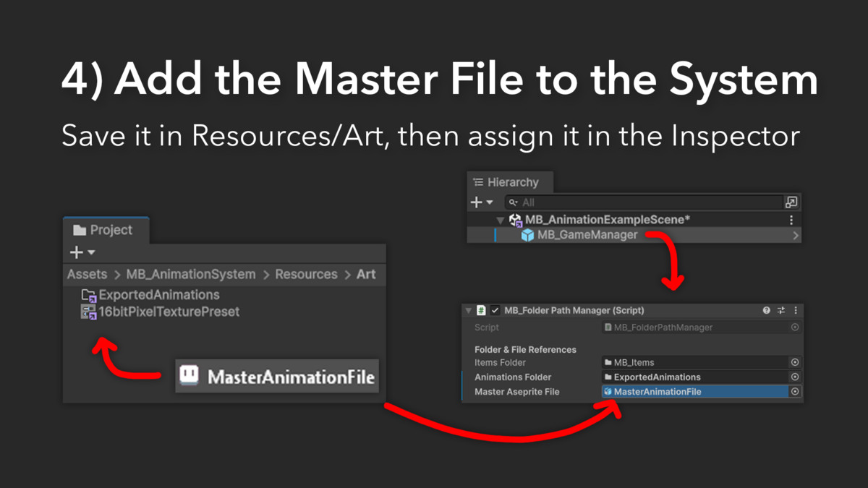Click the Hierarchy scene picker icon beside search
The width and height of the screenshot is (868, 488).
(x=791, y=202)
